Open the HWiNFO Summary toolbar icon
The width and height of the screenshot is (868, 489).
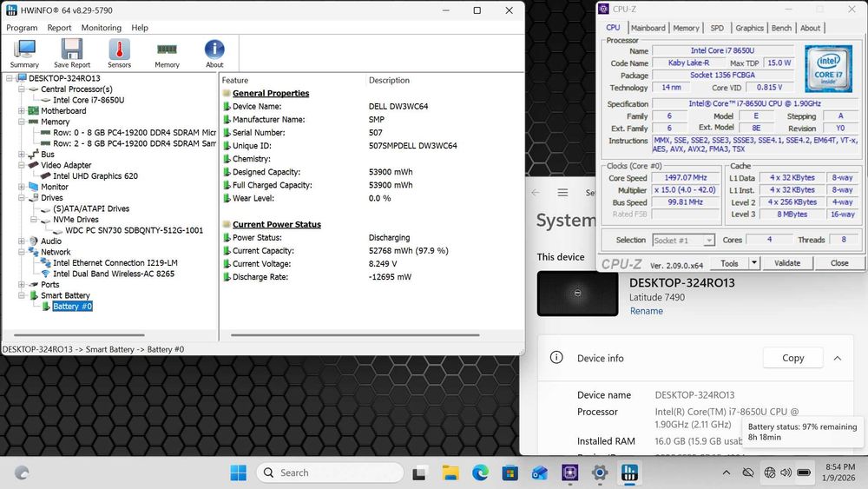point(24,54)
